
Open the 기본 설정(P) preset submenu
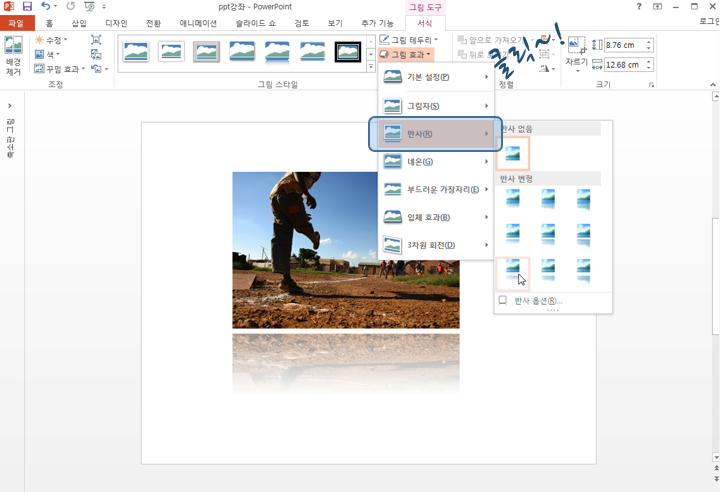(x=436, y=77)
